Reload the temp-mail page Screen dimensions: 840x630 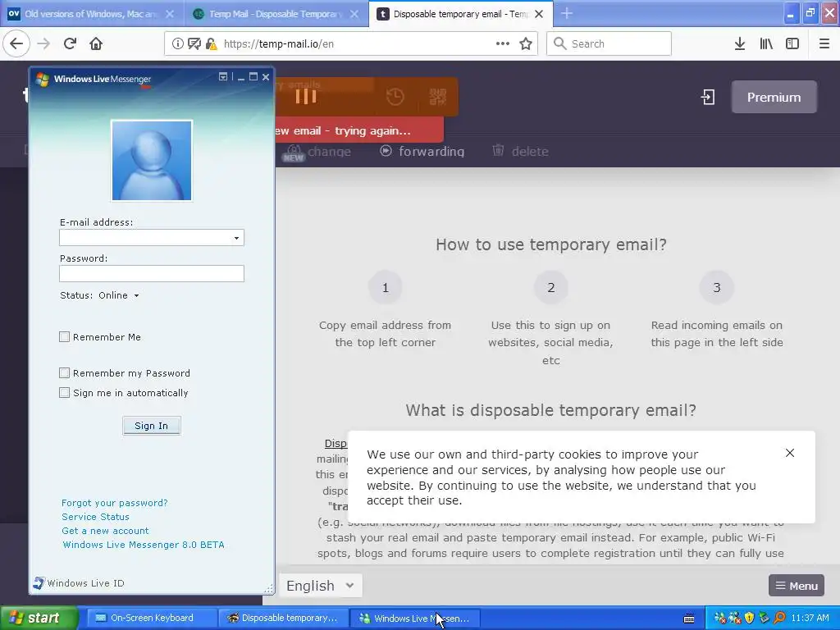(x=70, y=43)
